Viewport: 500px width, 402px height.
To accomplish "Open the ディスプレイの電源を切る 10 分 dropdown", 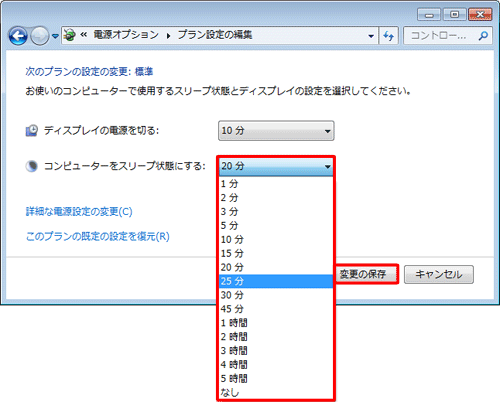I will (276, 131).
